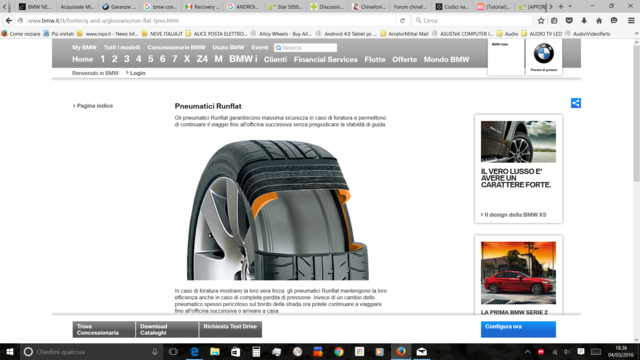Open 'Mondo BMW' navigation item
The image size is (640, 360).
point(446,59)
